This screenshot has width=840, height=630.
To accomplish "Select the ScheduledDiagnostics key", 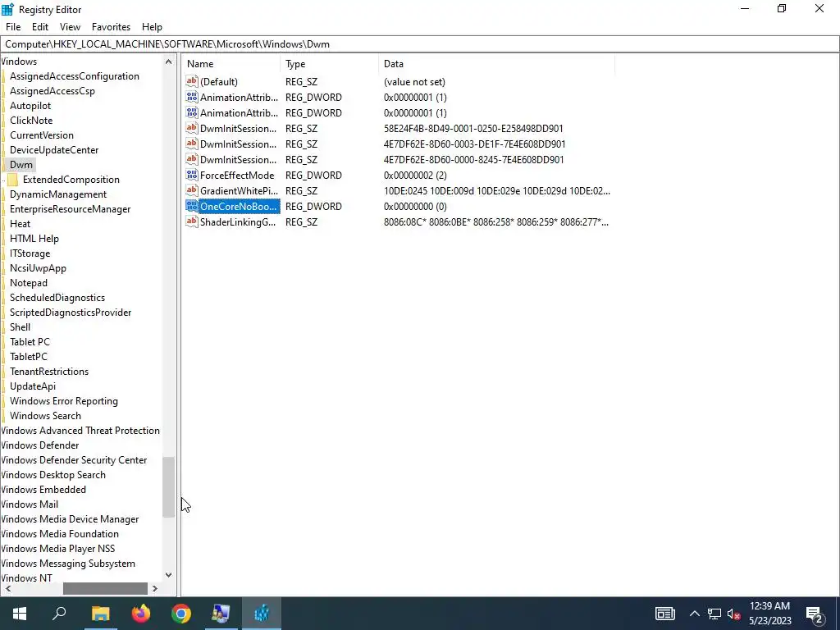I will click(57, 297).
